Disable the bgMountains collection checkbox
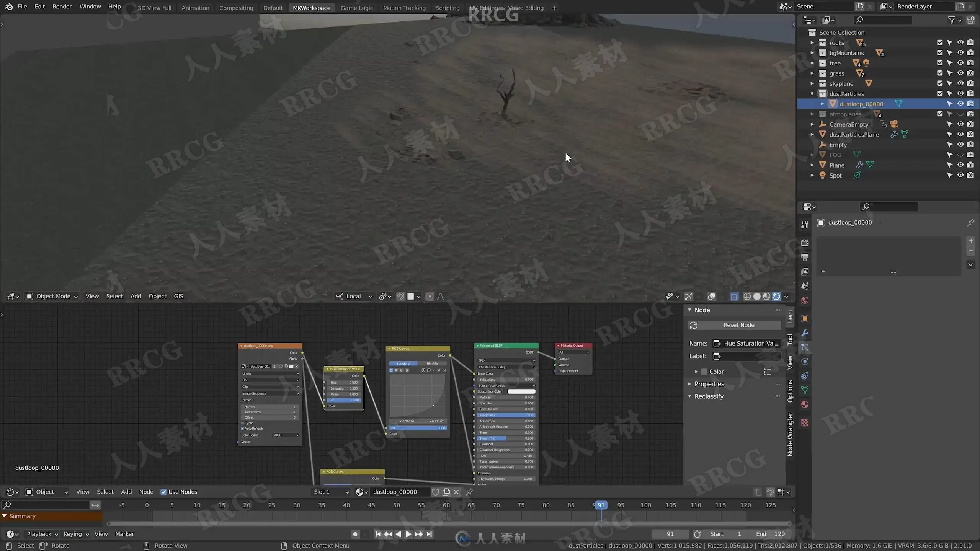The image size is (980, 551). [x=940, y=53]
